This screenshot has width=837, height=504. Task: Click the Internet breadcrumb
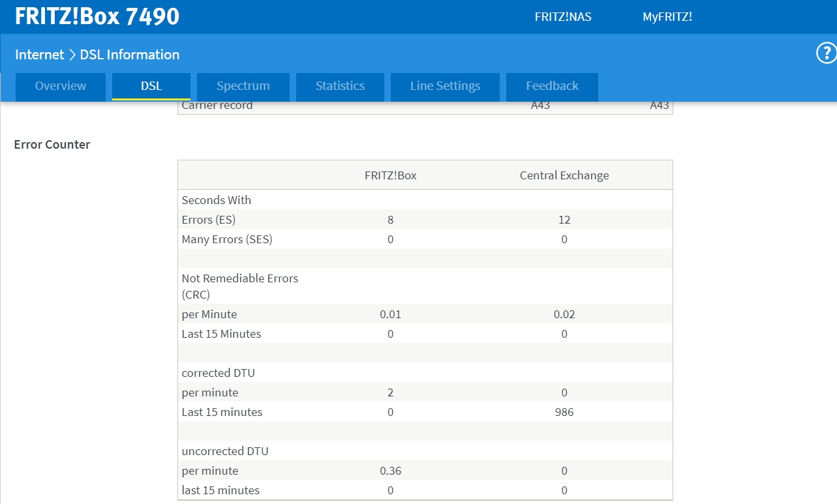click(39, 55)
